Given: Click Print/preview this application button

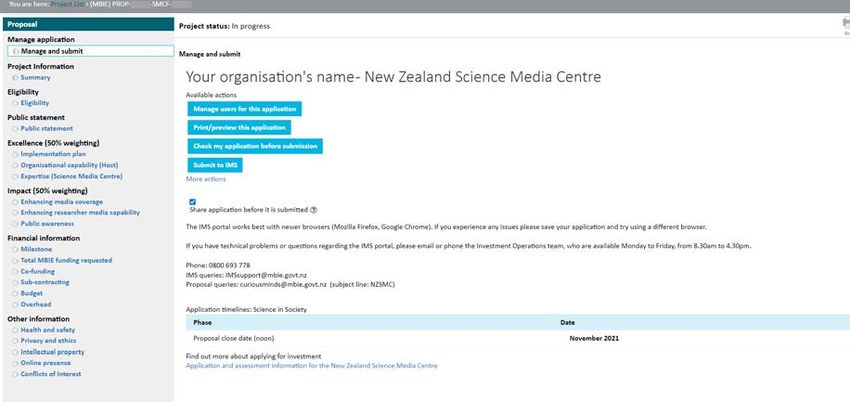Looking at the screenshot, I should pyautogui.click(x=239, y=128).
